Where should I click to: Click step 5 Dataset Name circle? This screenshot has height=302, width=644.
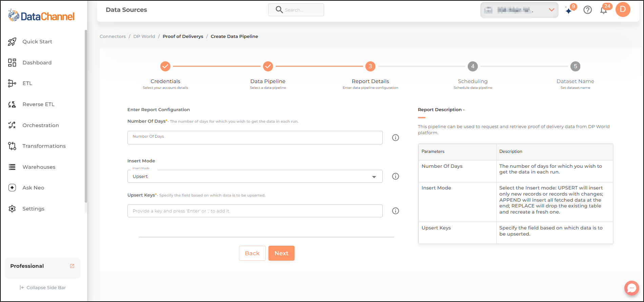pos(575,66)
